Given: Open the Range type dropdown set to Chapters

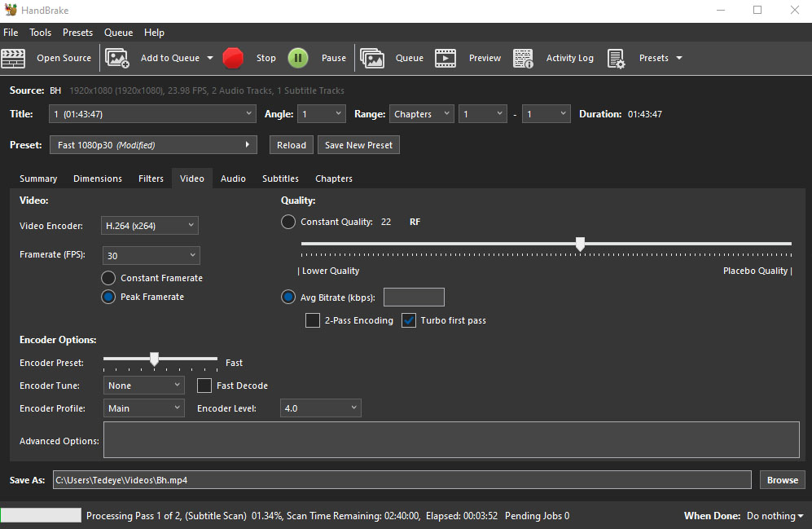Looking at the screenshot, I should coord(422,114).
